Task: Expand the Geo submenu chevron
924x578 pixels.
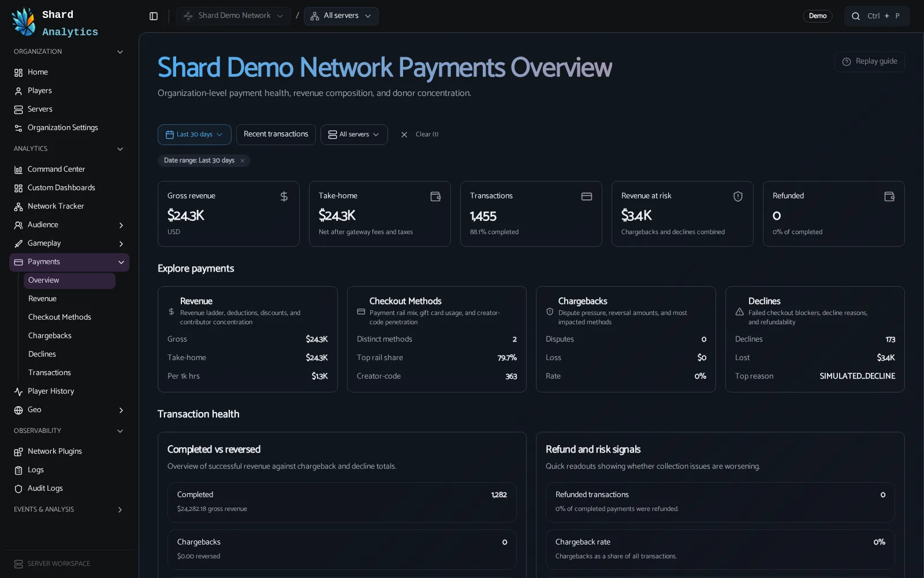Action: pos(121,410)
